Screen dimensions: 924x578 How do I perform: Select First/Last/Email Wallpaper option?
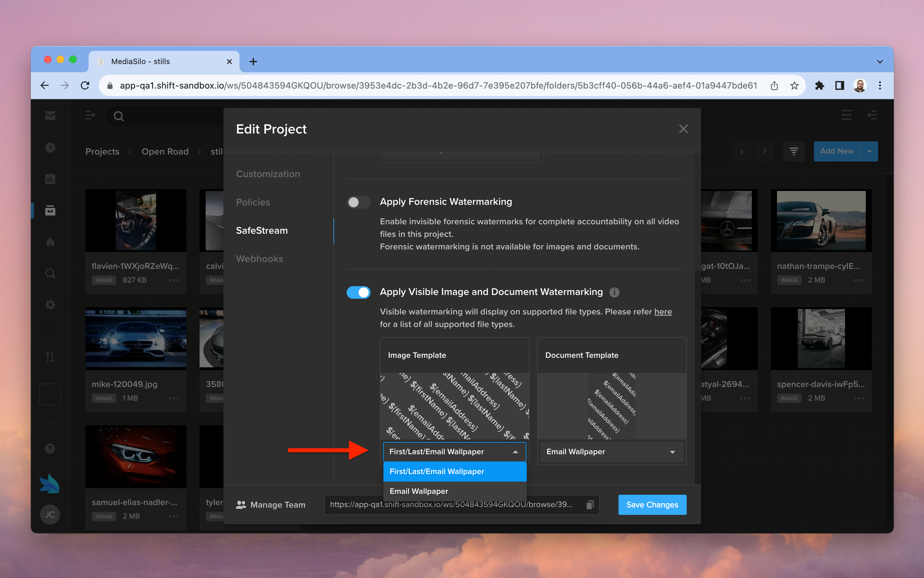tap(455, 471)
